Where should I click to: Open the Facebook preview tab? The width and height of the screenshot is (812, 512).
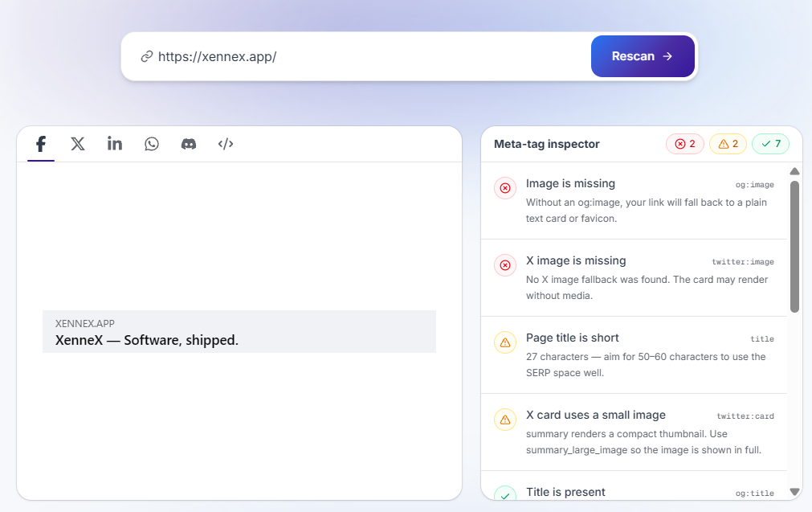(x=41, y=144)
